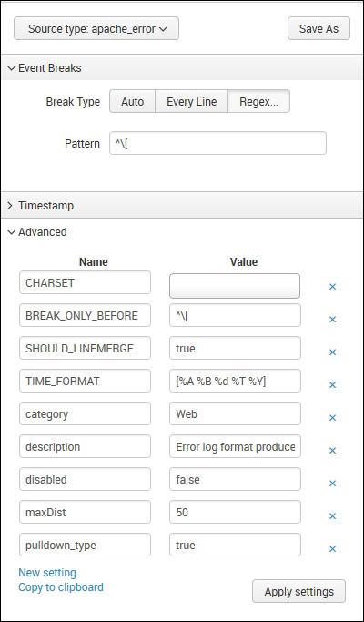Remove the SHOULD_LINEMERGE setting row

332,352
